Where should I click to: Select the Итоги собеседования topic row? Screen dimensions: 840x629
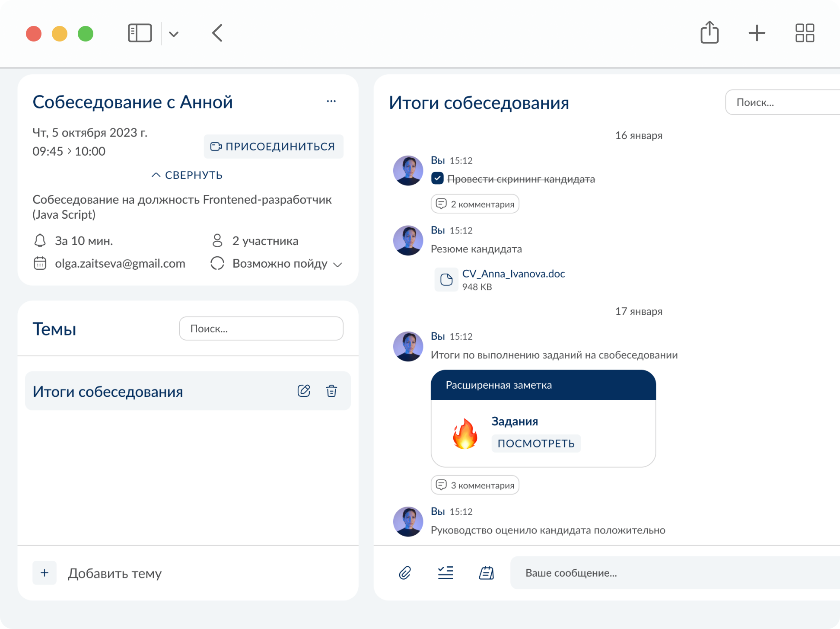[x=188, y=391]
